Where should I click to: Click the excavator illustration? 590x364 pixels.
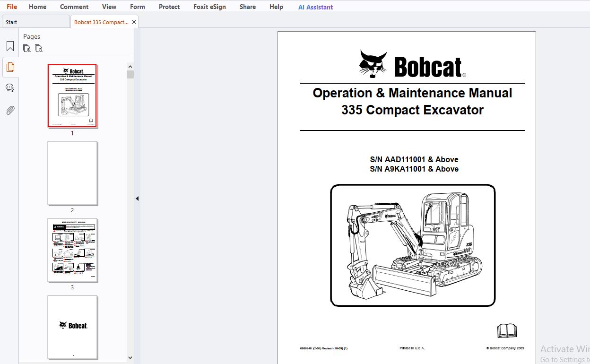click(x=413, y=245)
